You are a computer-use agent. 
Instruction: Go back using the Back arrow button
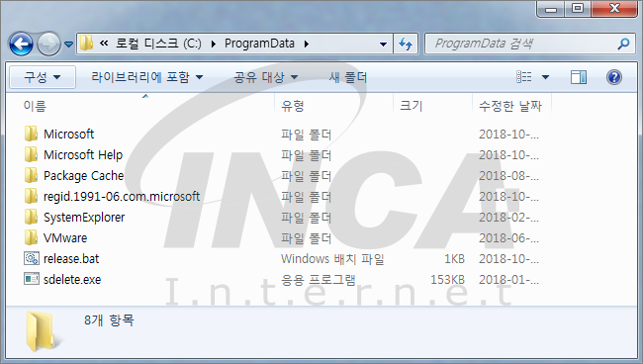(x=21, y=44)
